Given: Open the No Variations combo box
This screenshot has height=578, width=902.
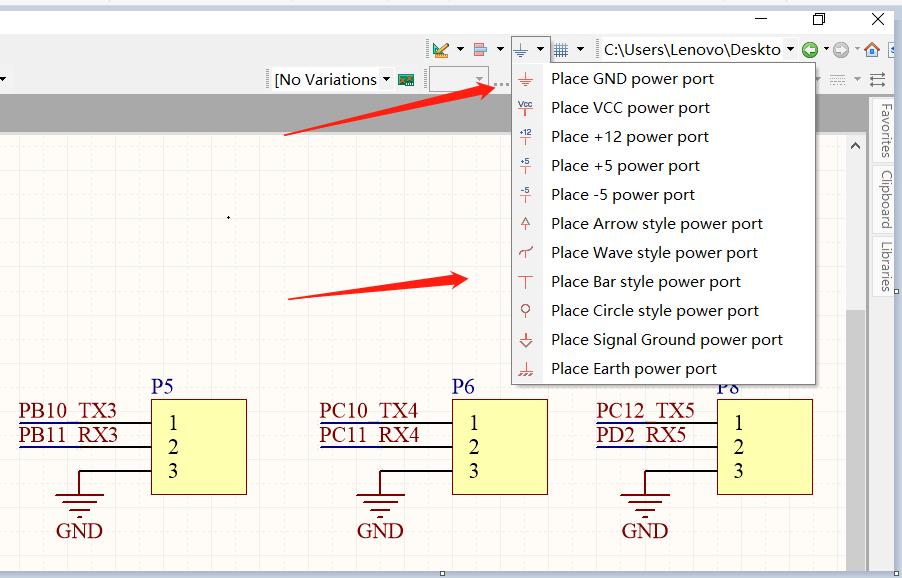Looking at the screenshot, I should [333, 79].
